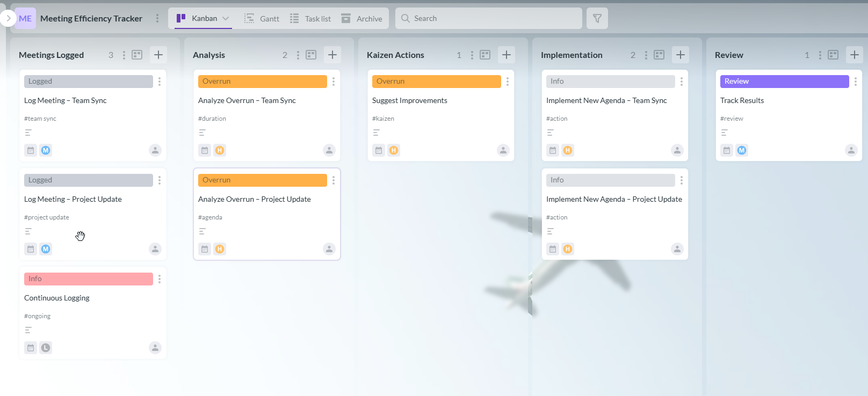Open Log Meeting – Project Update card menu
The image size is (868, 396).
coord(160,180)
